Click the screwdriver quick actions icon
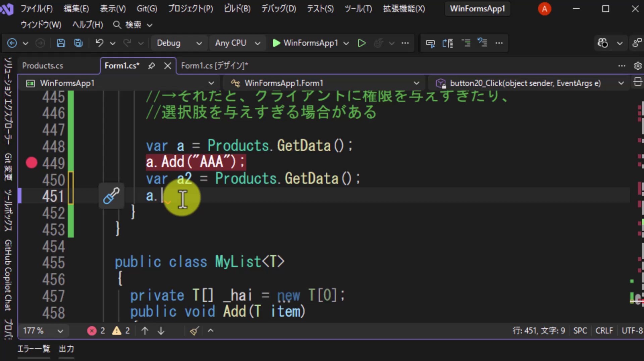The height and width of the screenshot is (361, 644). coord(111,196)
